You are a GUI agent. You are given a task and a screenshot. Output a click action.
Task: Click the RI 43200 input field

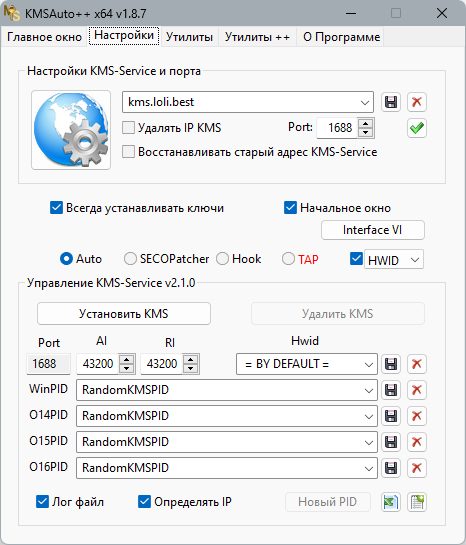(x=162, y=364)
